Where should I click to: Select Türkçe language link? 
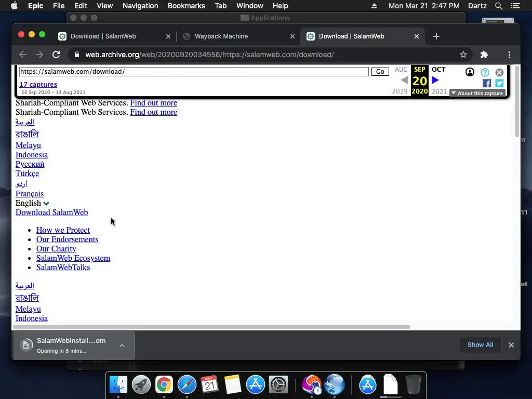[x=27, y=174]
